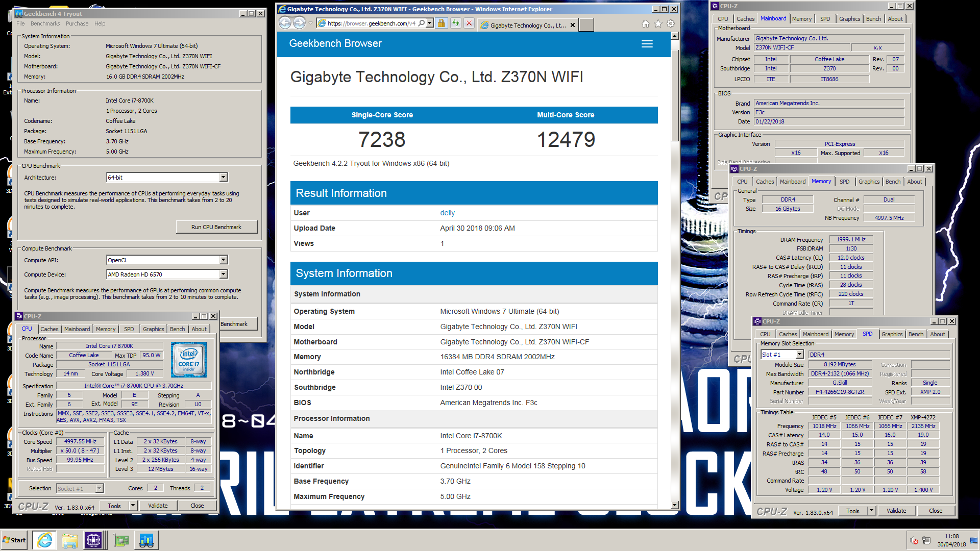
Task: Click Validate in the CPU-Z SPD window
Action: point(896,511)
